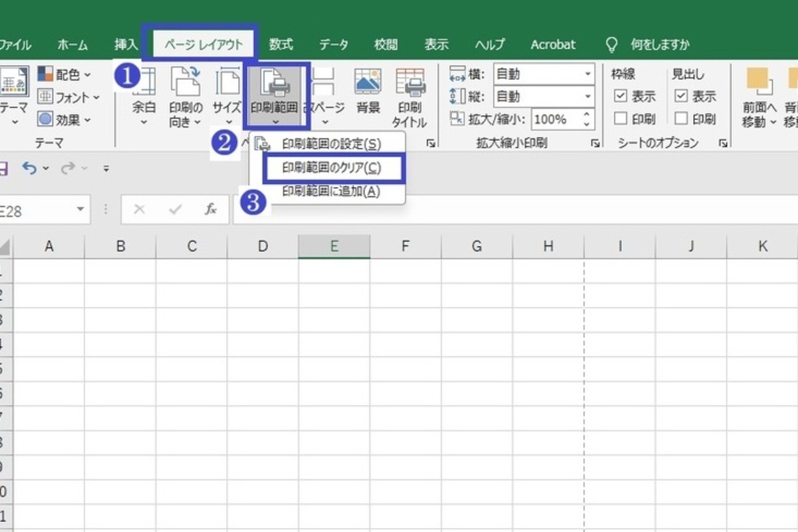Select column G header
The width and height of the screenshot is (798, 532).
[476, 246]
